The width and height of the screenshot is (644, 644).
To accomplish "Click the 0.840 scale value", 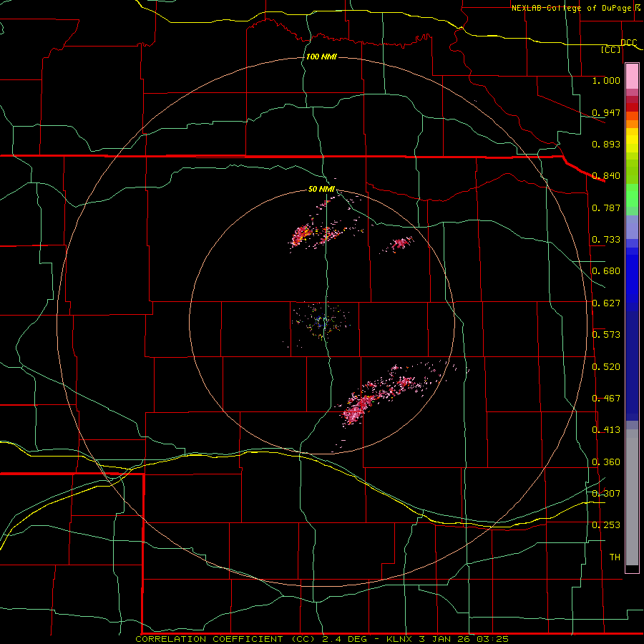I will pos(606,176).
